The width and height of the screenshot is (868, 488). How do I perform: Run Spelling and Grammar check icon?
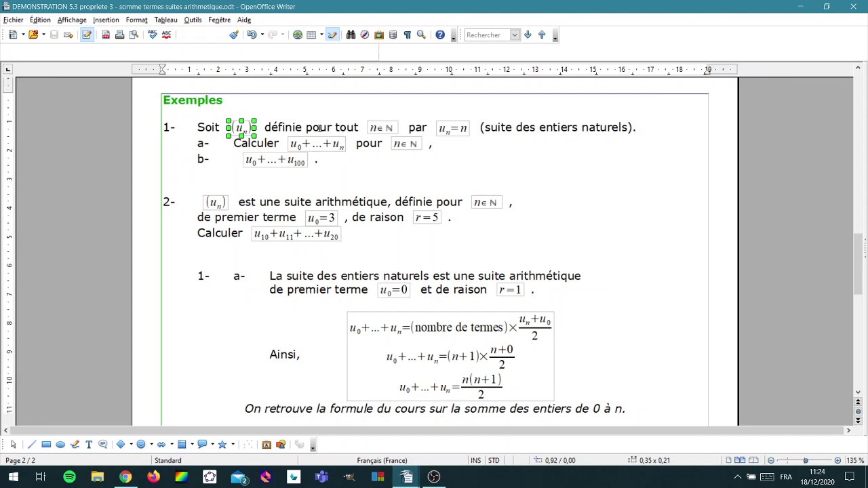click(152, 35)
